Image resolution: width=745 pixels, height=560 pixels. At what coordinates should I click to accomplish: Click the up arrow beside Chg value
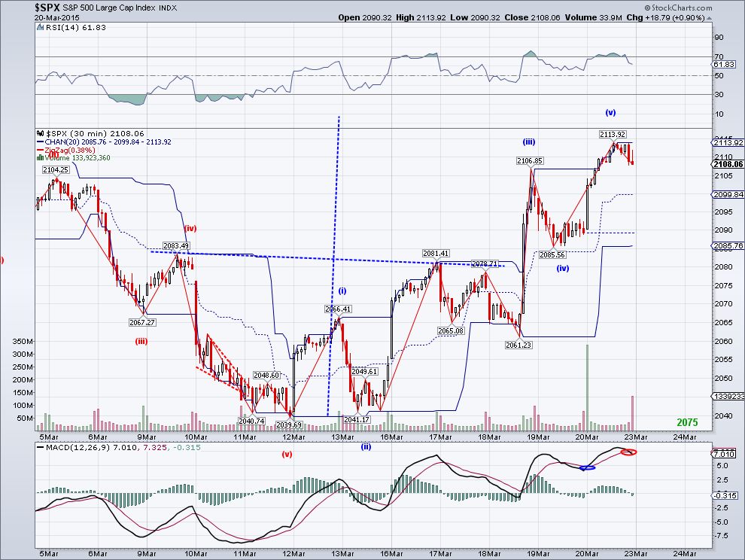pos(710,18)
